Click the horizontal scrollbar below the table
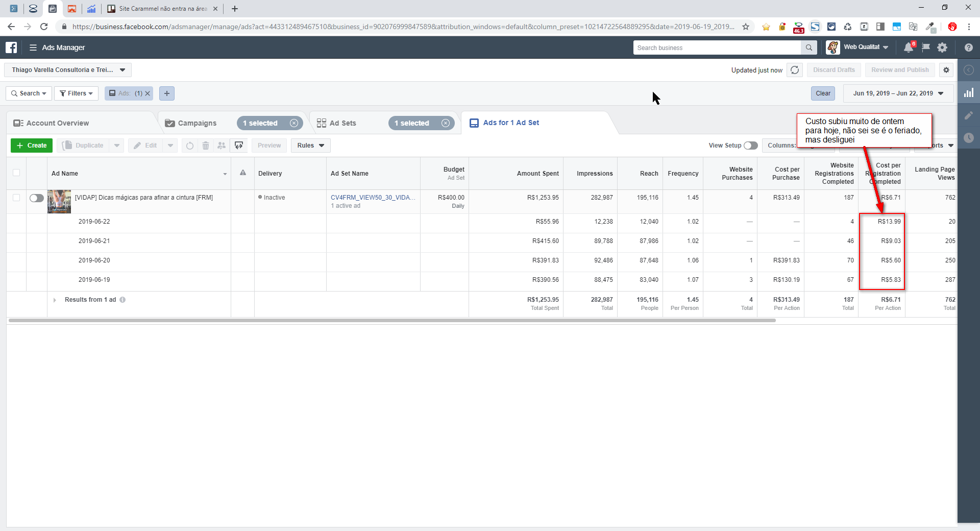 [x=392, y=321]
